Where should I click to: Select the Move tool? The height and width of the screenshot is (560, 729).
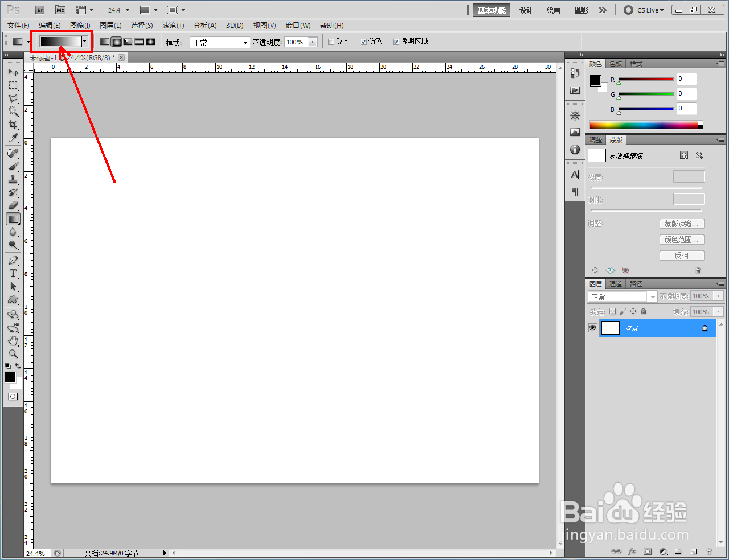coord(13,72)
